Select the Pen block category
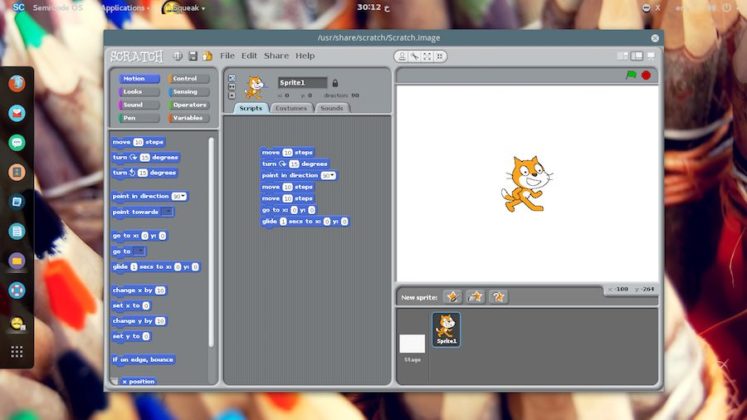747x420 pixels. tap(139, 118)
